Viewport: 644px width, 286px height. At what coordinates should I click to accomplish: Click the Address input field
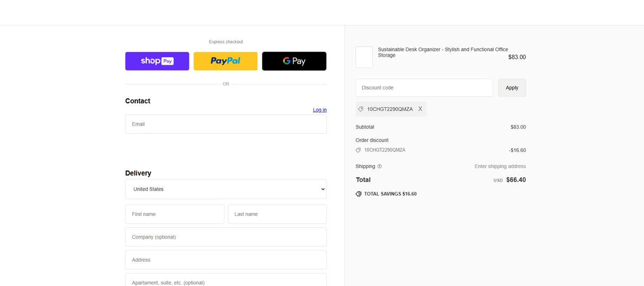226,260
